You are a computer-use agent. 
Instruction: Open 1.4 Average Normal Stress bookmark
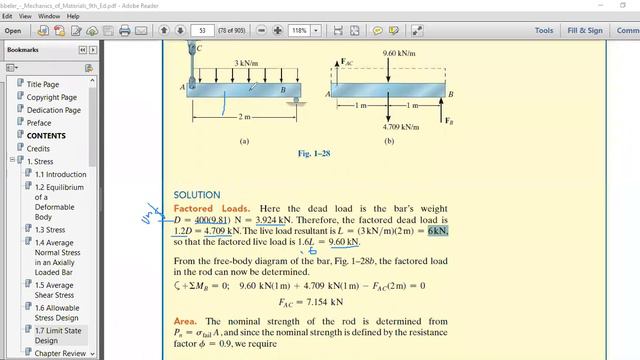[57, 257]
